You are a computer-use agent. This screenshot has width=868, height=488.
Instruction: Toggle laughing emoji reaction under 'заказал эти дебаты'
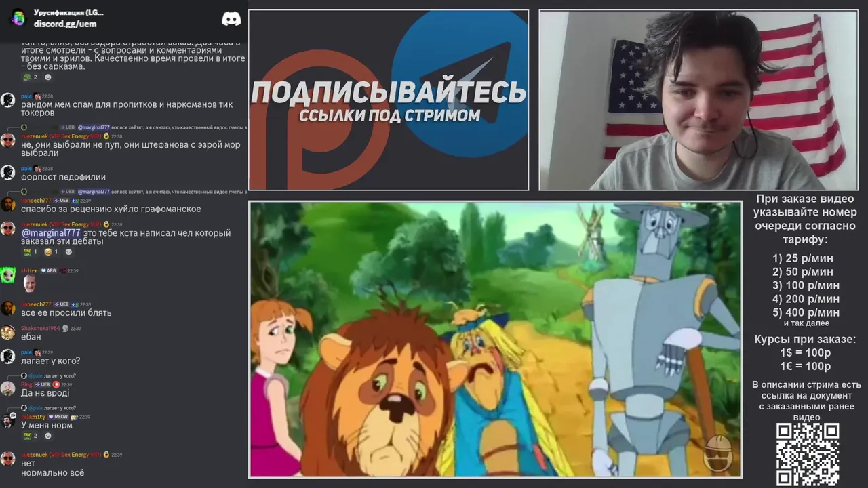pyautogui.click(x=52, y=252)
